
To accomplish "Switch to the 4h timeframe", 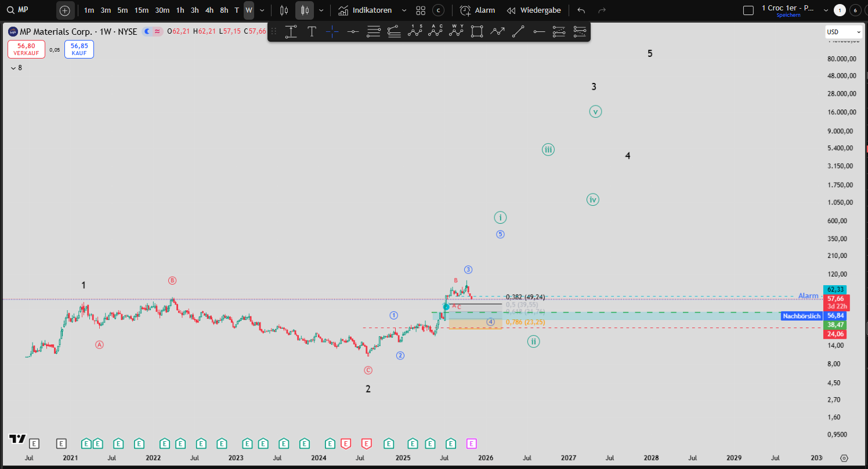I will 209,10.
